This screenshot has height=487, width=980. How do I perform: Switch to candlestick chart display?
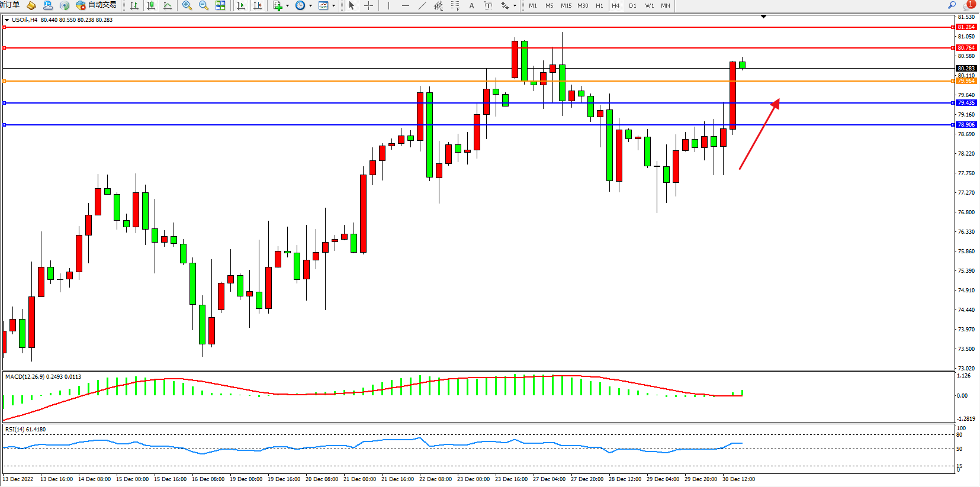pos(151,5)
